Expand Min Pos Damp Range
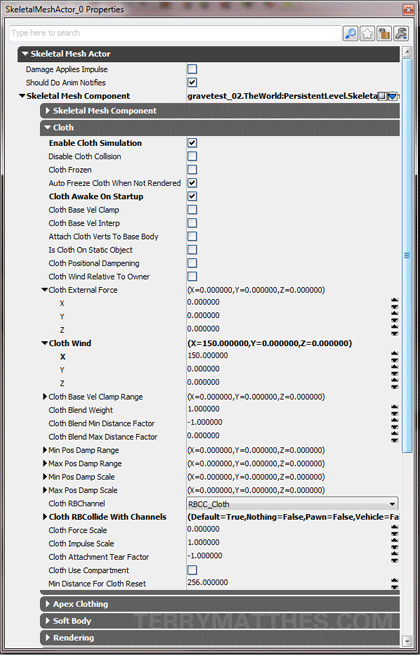This screenshot has width=420, height=655. coord(45,450)
